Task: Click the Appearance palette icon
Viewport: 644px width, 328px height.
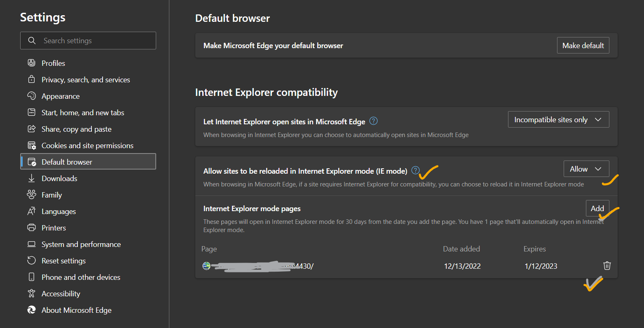Action: point(31,96)
